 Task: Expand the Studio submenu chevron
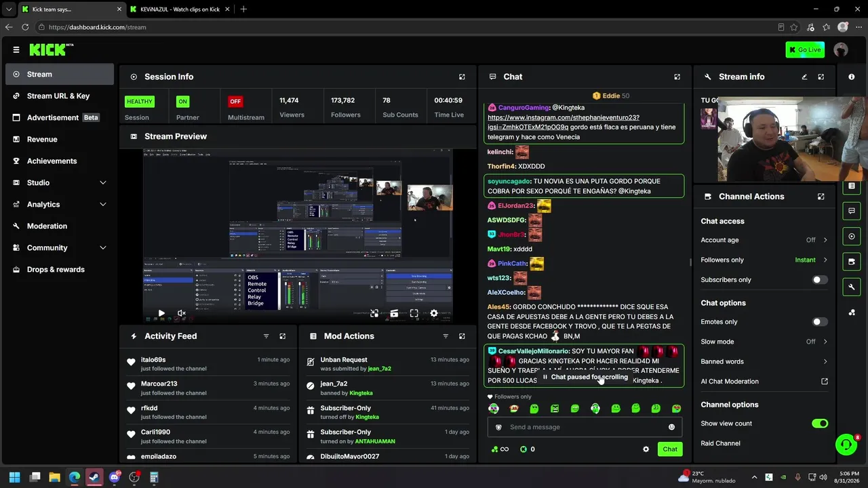[103, 183]
